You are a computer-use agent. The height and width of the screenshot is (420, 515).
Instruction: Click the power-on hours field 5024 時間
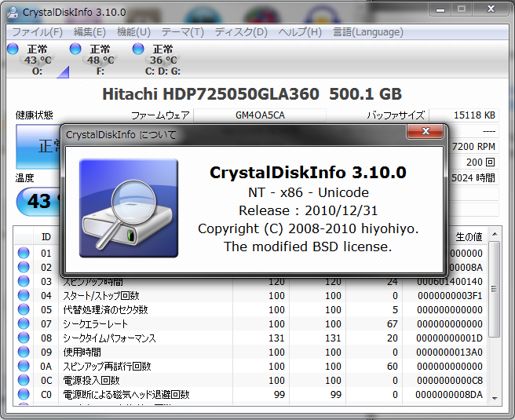point(473,178)
